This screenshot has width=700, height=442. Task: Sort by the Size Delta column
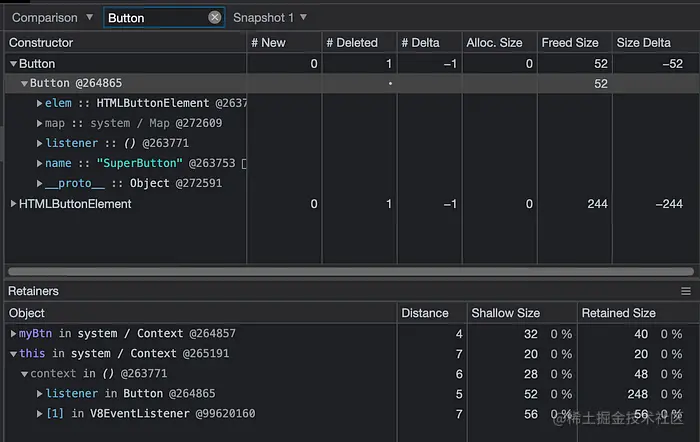tap(643, 43)
